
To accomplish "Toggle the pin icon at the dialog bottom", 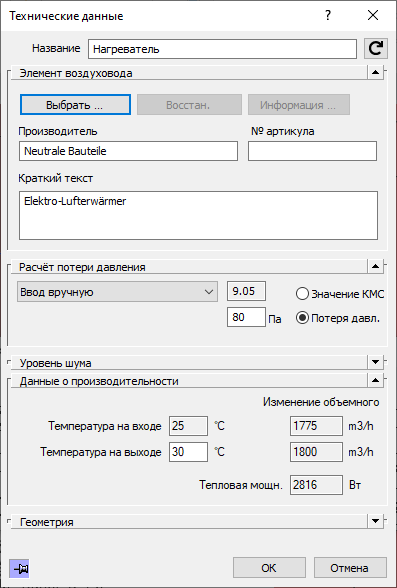I will tap(19, 568).
